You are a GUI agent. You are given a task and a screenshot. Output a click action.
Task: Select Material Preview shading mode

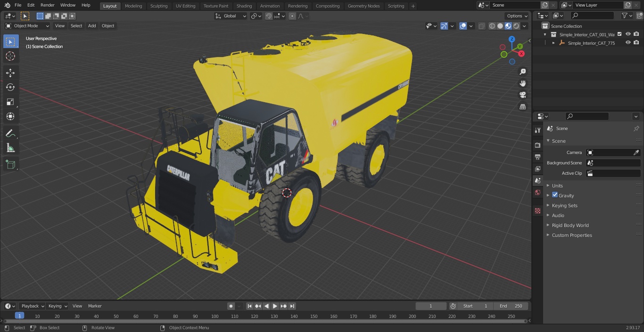click(x=508, y=26)
